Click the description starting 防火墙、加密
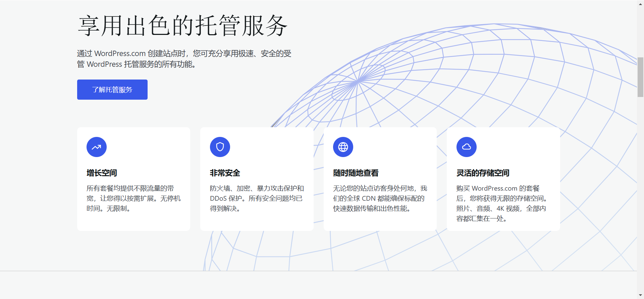This screenshot has width=644, height=299. pos(257,198)
